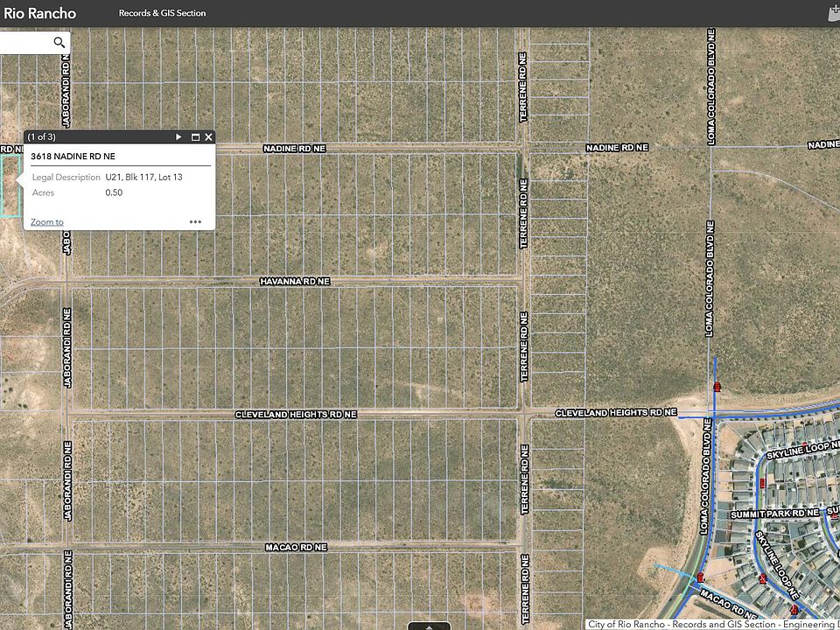
Task: Select hydrant on Skyline Loop above Summit Park
Action: pos(762,483)
